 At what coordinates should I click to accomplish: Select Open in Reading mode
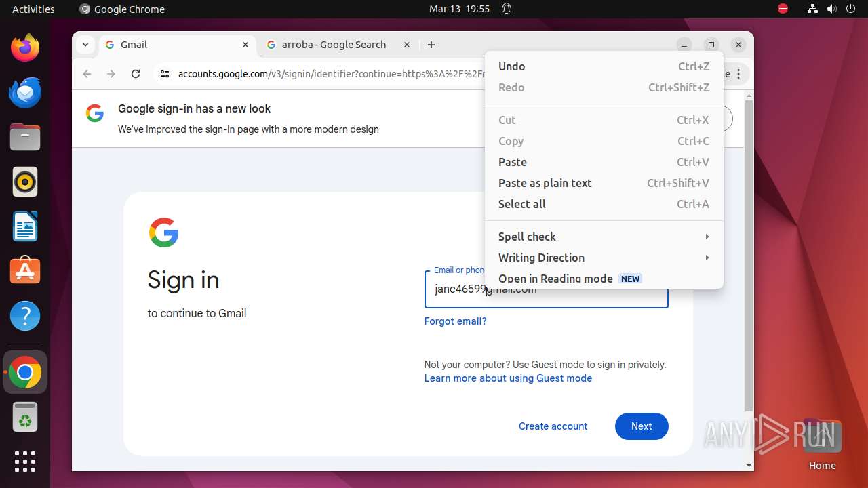(604, 279)
